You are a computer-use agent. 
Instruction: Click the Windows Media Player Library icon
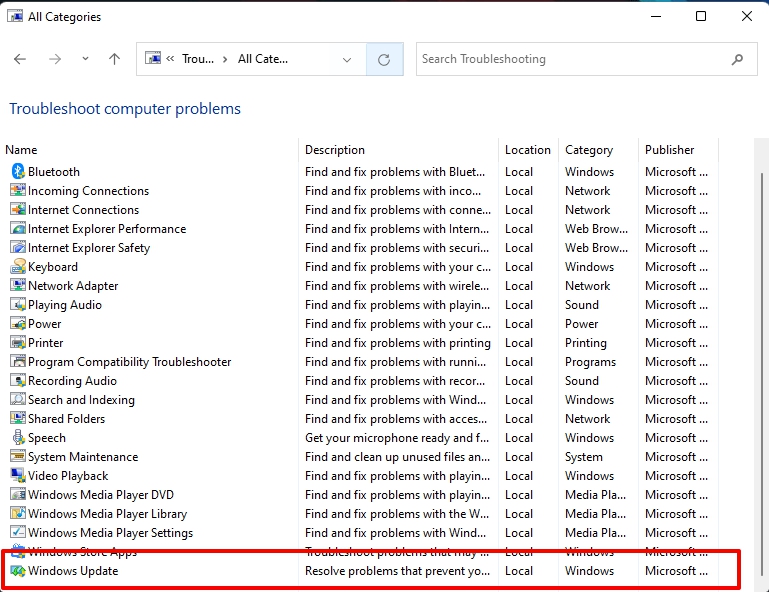tap(18, 514)
